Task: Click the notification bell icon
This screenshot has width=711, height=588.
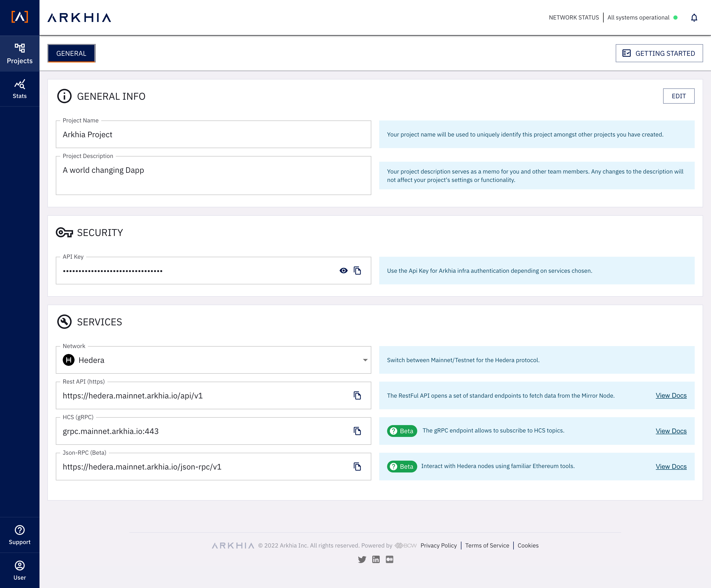Action: 694,18
